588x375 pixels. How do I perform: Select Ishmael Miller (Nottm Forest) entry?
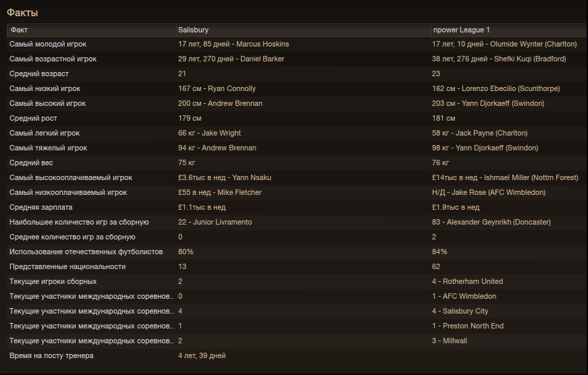[531, 177]
